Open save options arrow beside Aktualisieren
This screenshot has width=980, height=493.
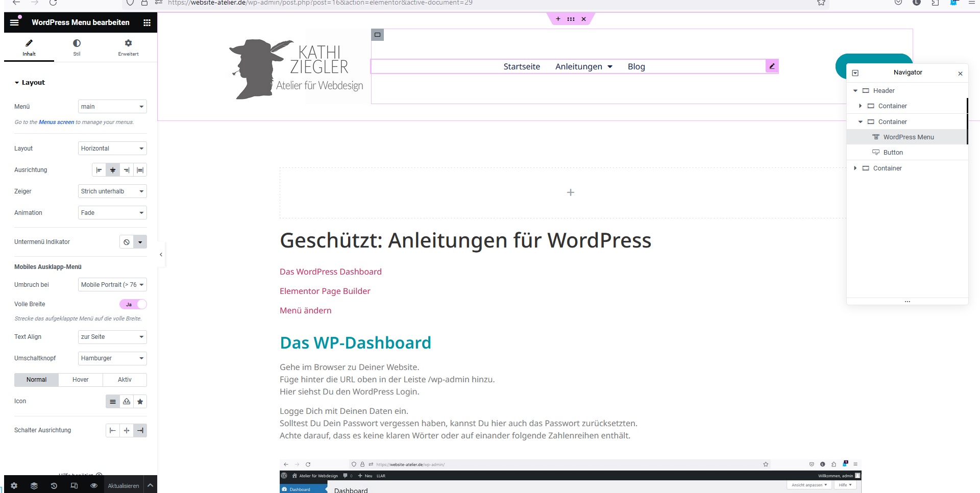[x=151, y=486]
